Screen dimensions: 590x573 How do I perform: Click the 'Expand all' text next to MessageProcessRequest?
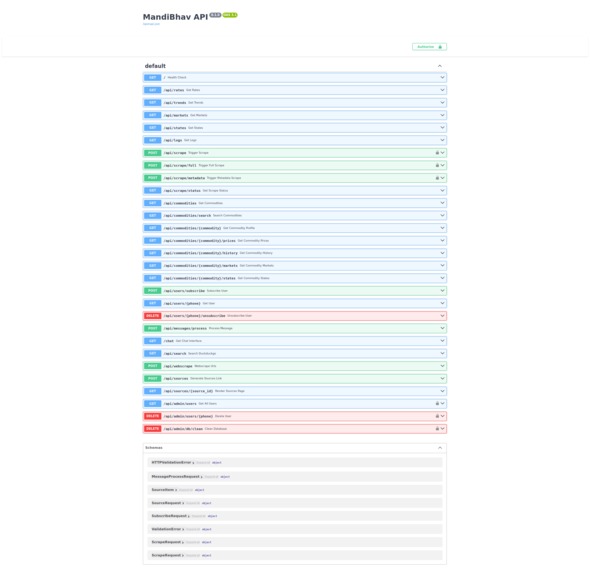211,477
